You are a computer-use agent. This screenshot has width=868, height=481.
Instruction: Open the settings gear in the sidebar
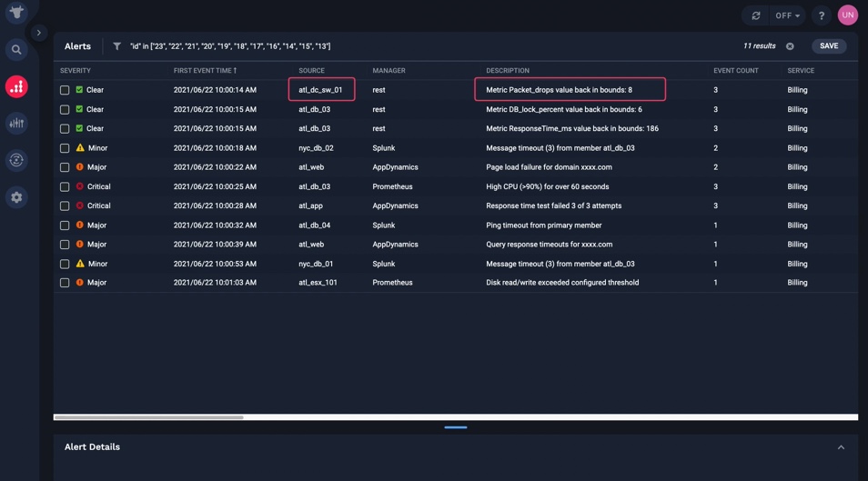(16, 197)
